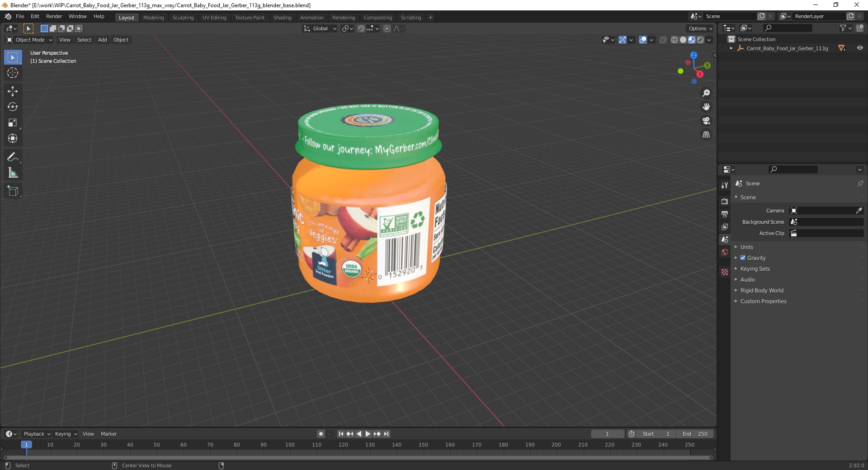
Task: Switch to Wireframe viewport shading
Action: (x=675, y=40)
